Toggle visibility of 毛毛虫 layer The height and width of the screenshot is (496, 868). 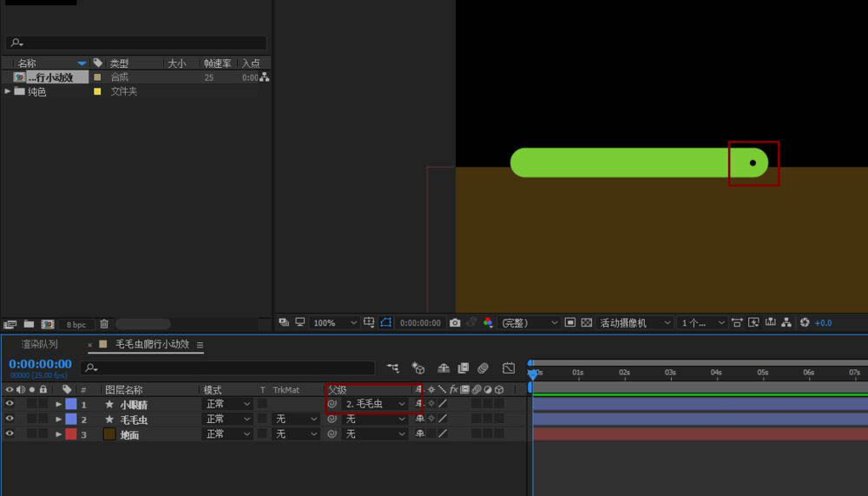10,419
